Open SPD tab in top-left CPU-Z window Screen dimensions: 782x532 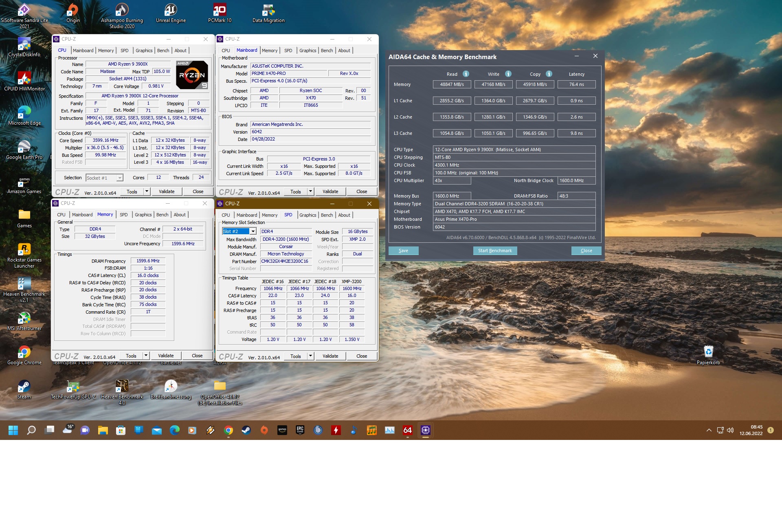pyautogui.click(x=125, y=51)
